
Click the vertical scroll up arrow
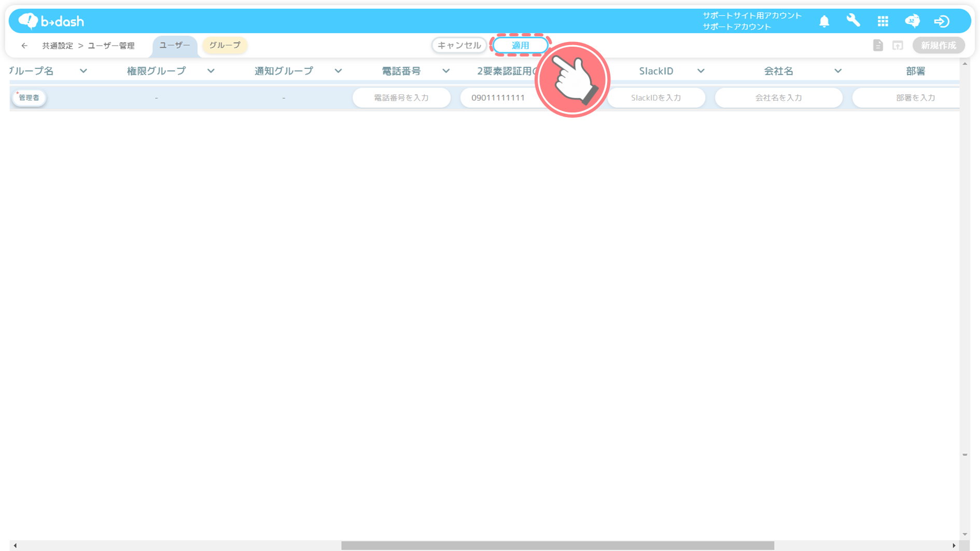[965, 64]
